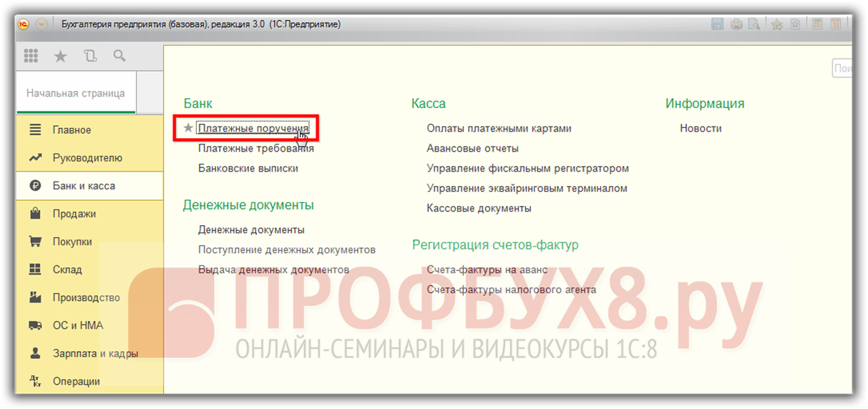Open the sections menu grid icon

click(x=31, y=56)
